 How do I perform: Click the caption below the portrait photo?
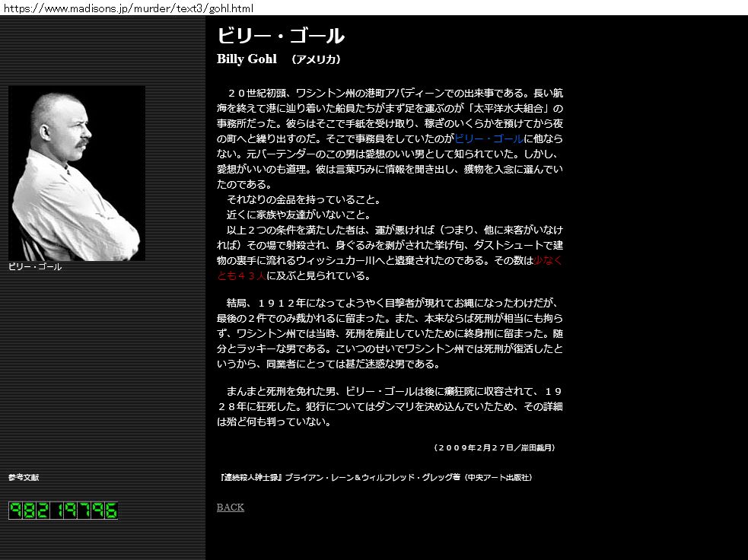point(35,267)
